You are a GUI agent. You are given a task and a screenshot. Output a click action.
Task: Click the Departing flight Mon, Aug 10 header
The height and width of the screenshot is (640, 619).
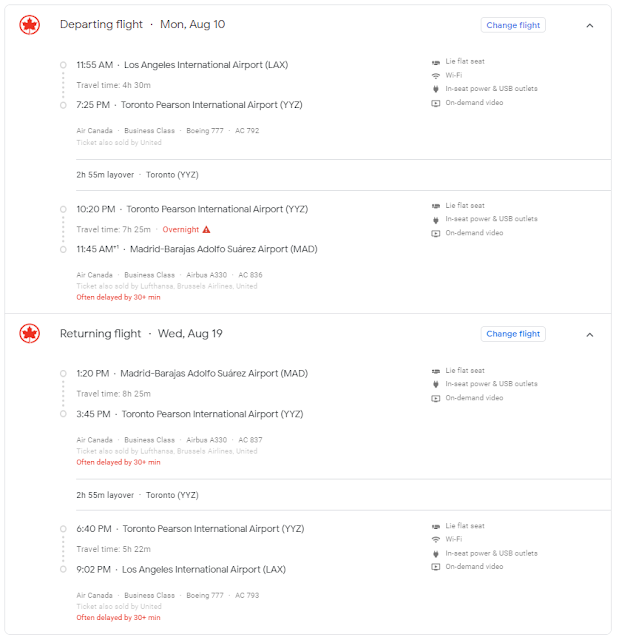click(142, 24)
